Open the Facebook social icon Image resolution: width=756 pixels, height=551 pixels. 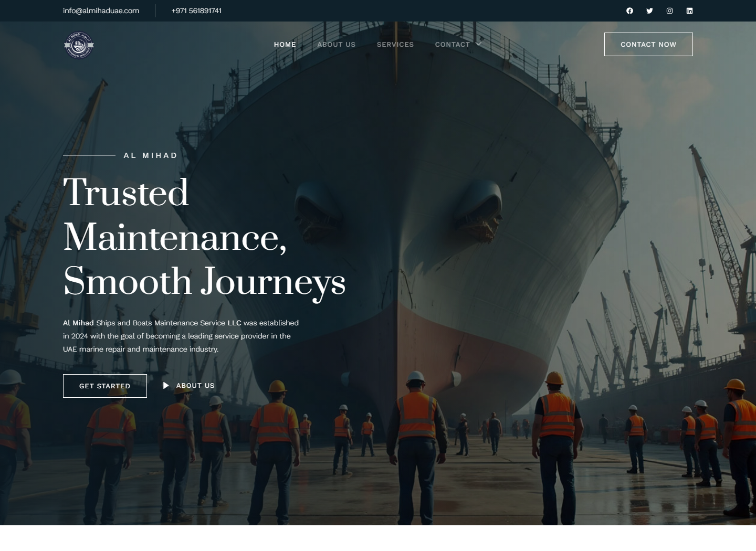point(629,10)
